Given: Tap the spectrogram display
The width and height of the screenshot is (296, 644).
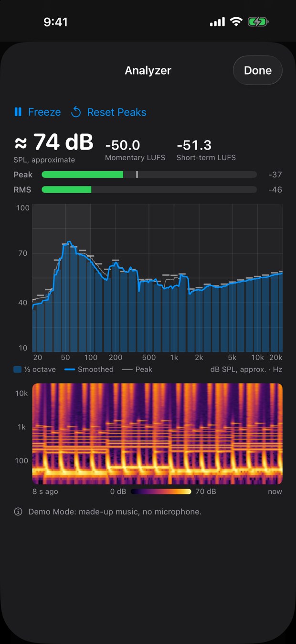Looking at the screenshot, I should 158,434.
